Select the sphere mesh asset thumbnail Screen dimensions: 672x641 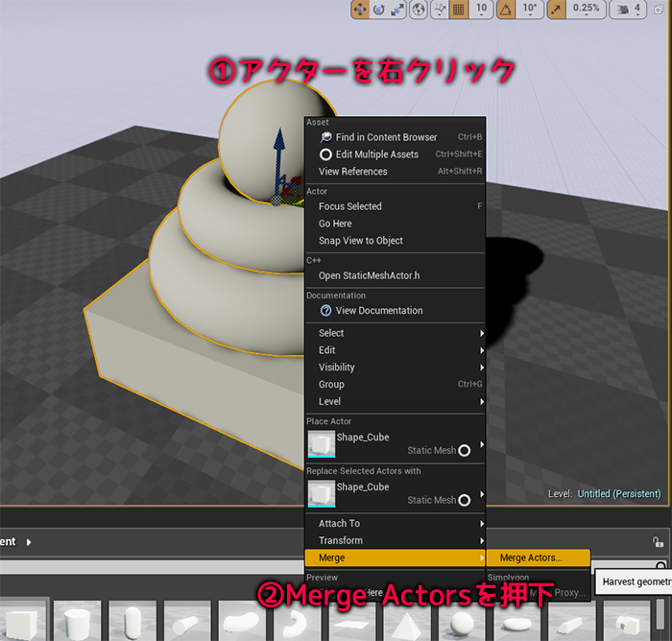pos(461,621)
